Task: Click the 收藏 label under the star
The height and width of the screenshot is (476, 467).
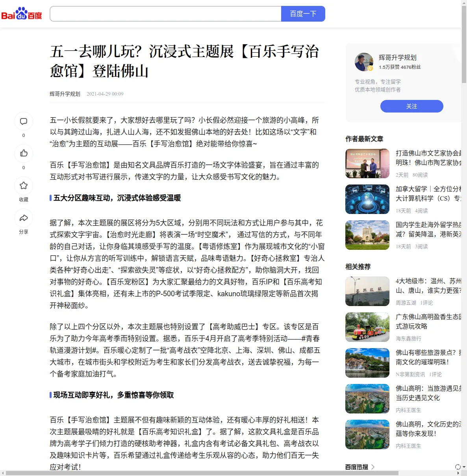Action: click(x=24, y=199)
